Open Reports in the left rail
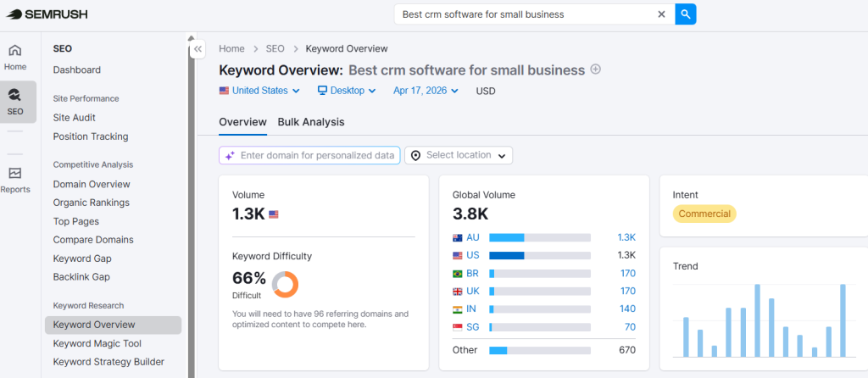Viewport: 868px width, 378px height. tap(15, 181)
